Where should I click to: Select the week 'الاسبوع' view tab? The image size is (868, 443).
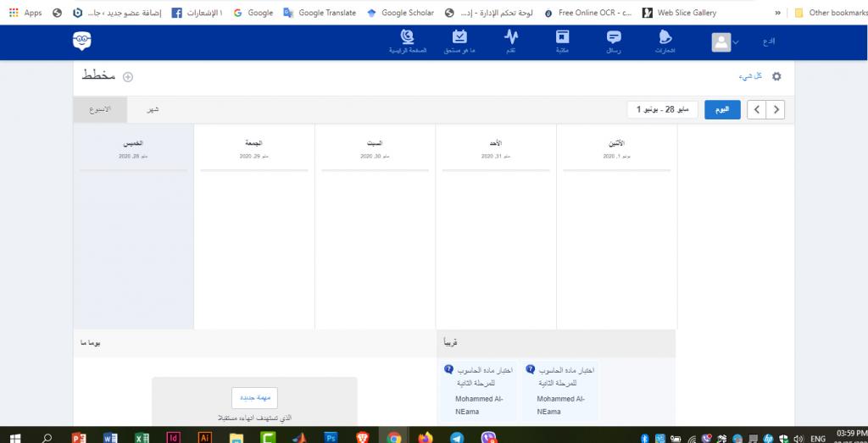click(x=100, y=110)
